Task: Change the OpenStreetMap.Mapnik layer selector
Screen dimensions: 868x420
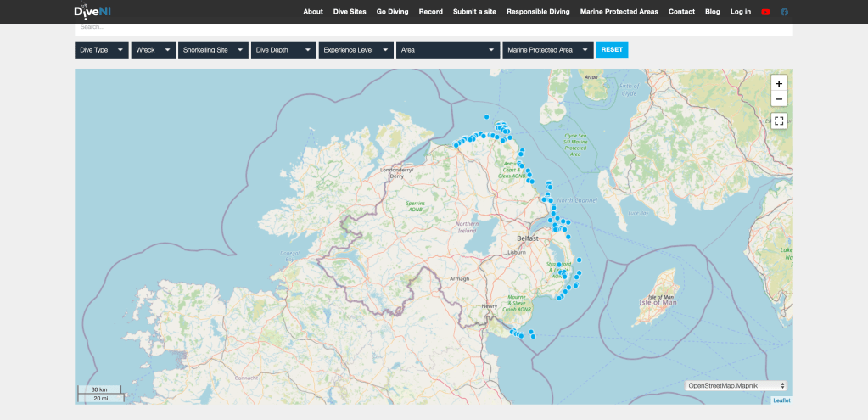Action: pyautogui.click(x=736, y=385)
